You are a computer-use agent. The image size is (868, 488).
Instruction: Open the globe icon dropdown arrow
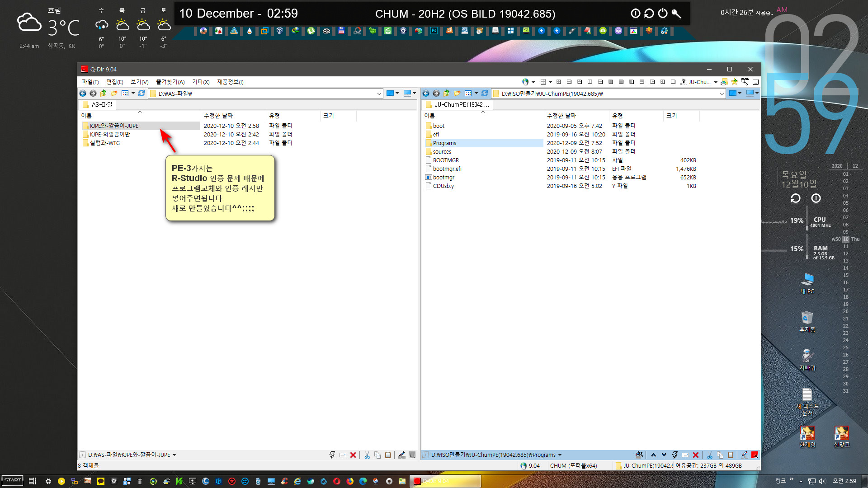tap(533, 82)
